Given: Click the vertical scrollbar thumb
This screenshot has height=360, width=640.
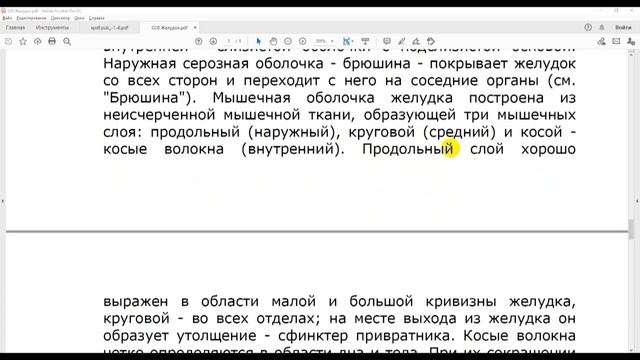Looking at the screenshot, I should [631, 229].
